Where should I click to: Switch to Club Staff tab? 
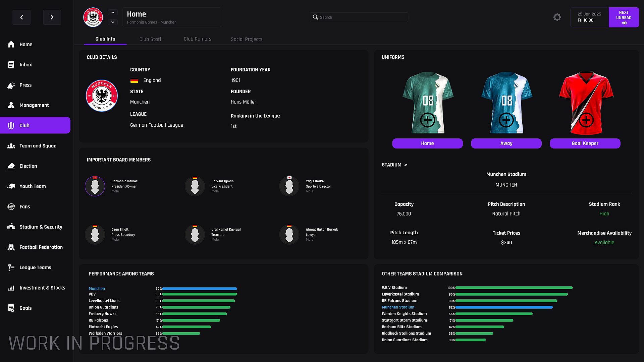tap(150, 39)
